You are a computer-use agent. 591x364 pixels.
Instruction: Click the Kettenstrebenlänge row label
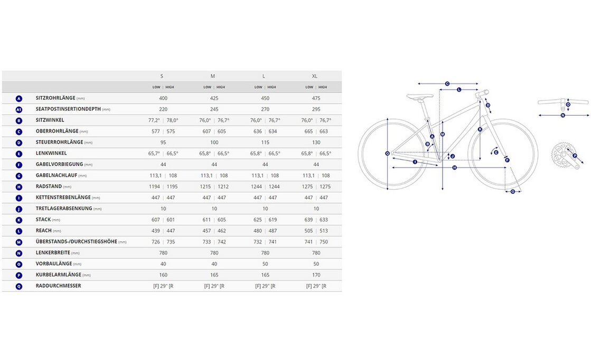[63, 198]
